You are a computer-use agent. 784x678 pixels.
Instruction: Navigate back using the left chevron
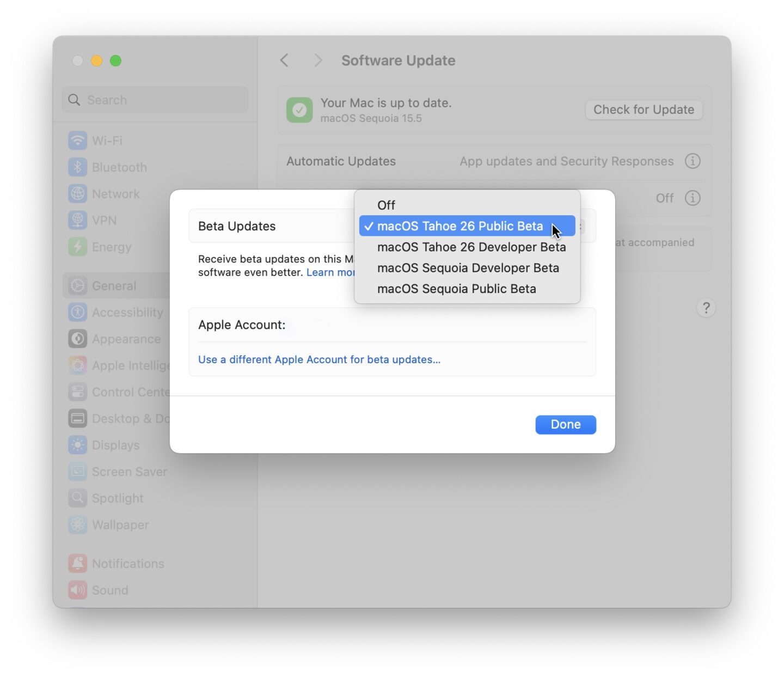click(x=284, y=60)
